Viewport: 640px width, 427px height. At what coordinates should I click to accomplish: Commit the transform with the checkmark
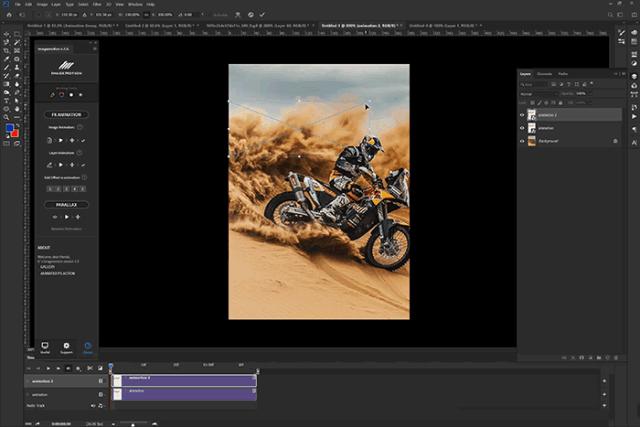(264, 16)
